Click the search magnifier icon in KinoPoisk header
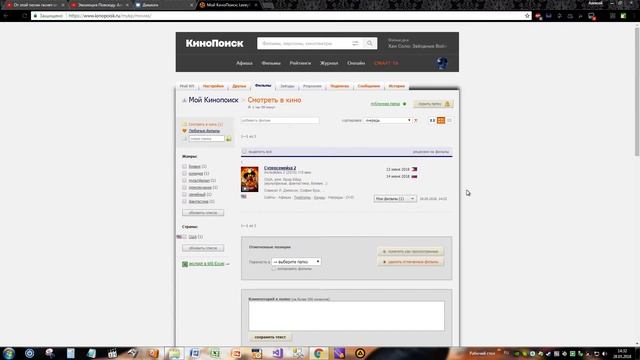 click(369, 43)
